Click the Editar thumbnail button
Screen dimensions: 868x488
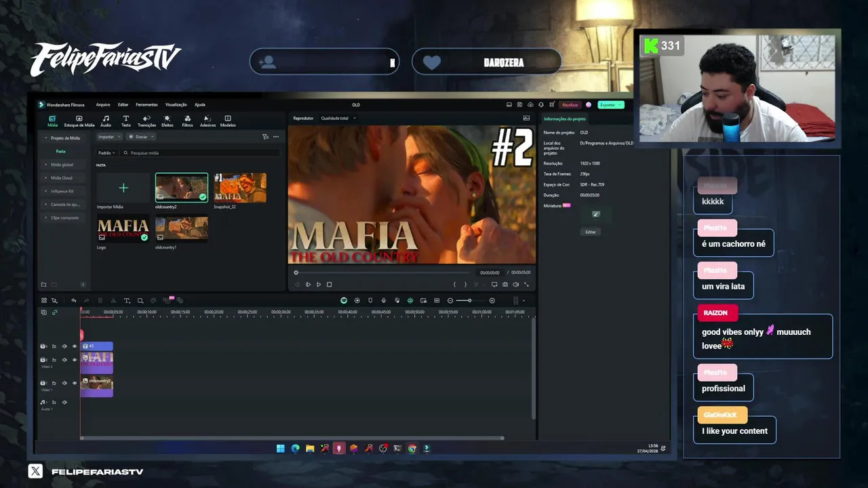(x=591, y=232)
